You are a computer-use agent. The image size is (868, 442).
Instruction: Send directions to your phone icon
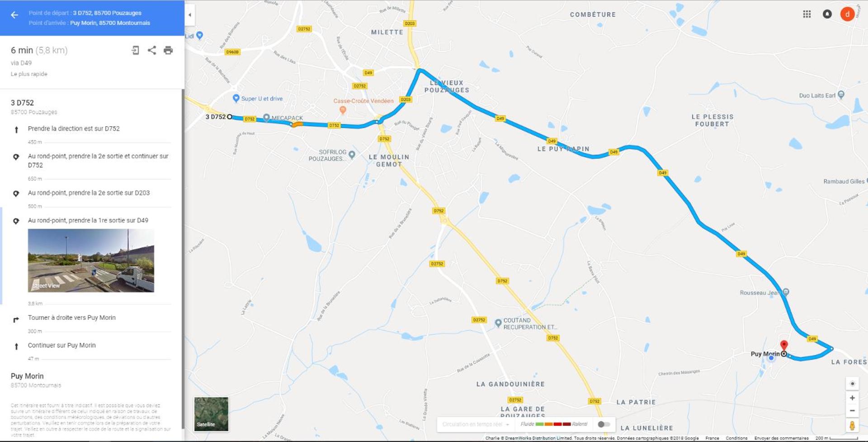click(x=135, y=50)
